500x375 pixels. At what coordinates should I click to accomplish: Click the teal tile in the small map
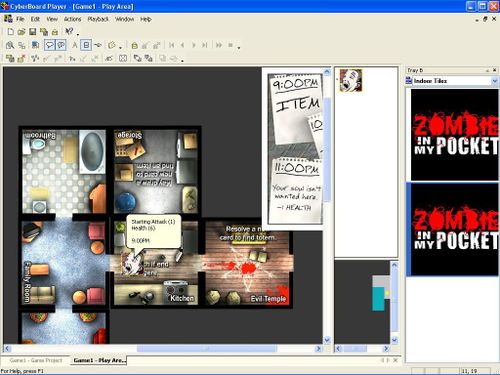tap(378, 299)
